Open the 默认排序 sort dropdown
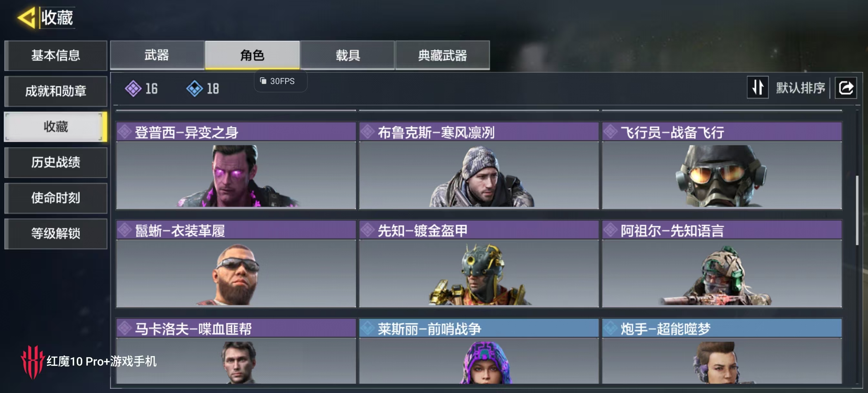Viewport: 868px width, 393px height. (x=800, y=88)
